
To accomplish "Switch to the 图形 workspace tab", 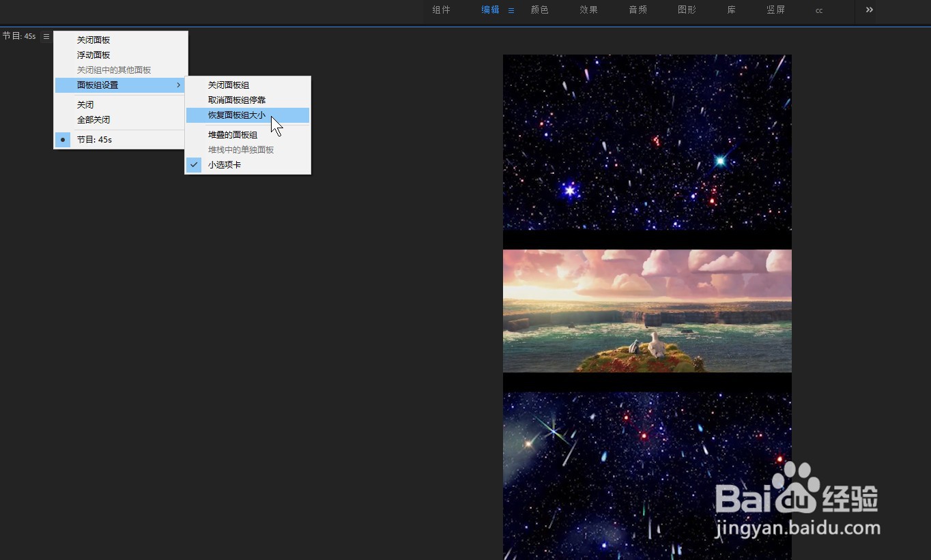I will coord(687,10).
